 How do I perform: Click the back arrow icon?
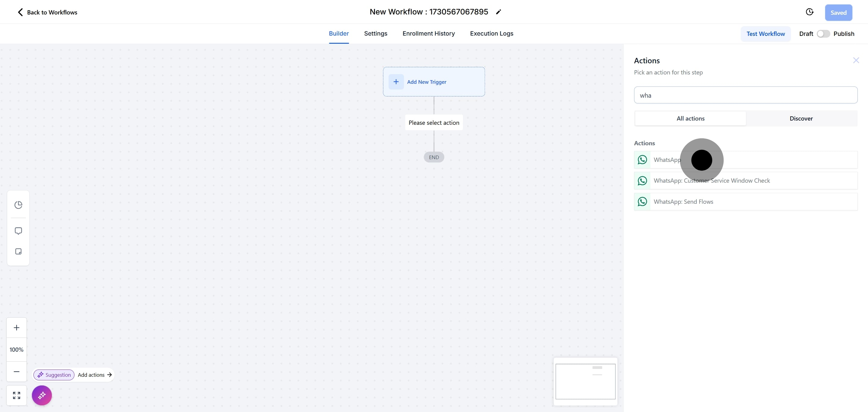[20, 12]
